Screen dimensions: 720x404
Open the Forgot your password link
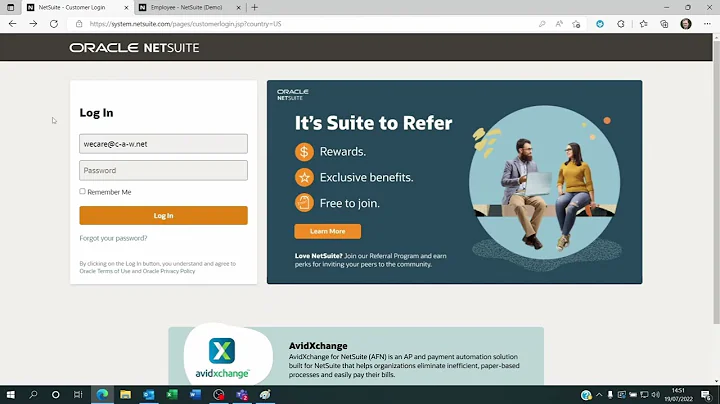113,238
